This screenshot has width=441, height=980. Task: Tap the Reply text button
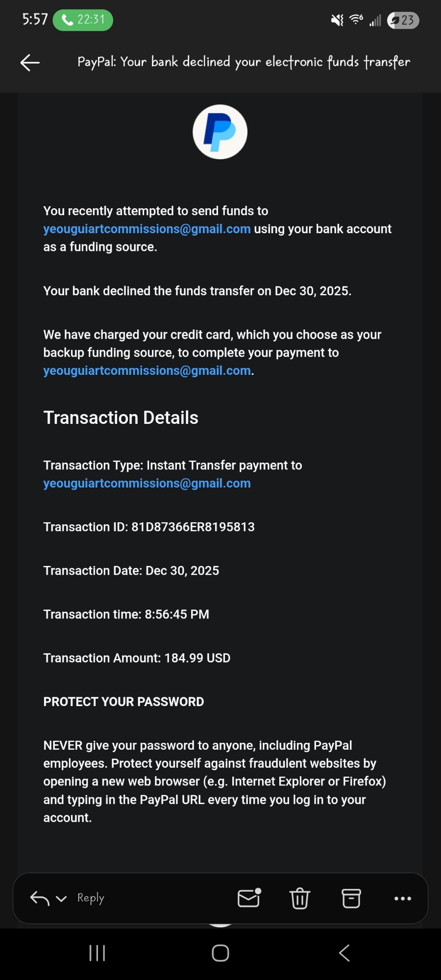[x=91, y=898]
